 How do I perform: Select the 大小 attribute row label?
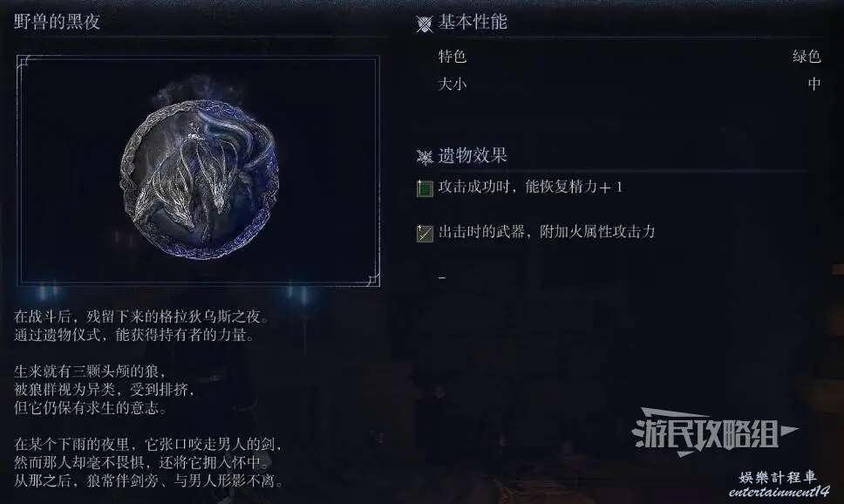[x=452, y=84]
